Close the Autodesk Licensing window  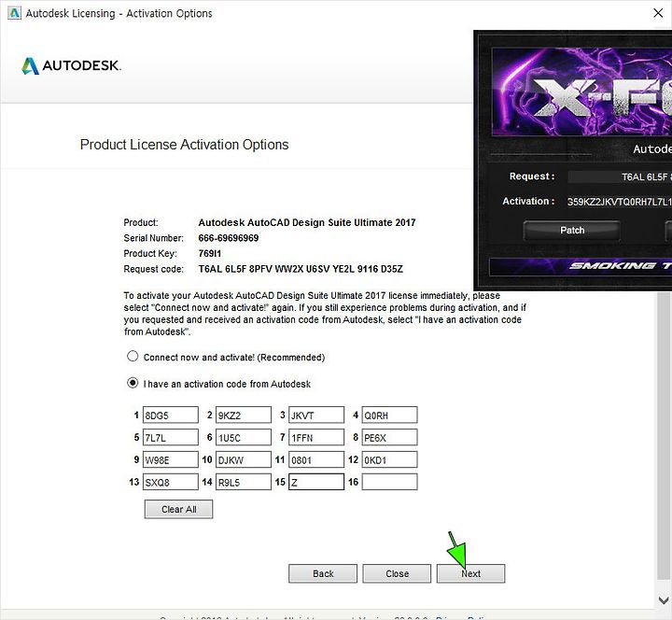[658, 13]
